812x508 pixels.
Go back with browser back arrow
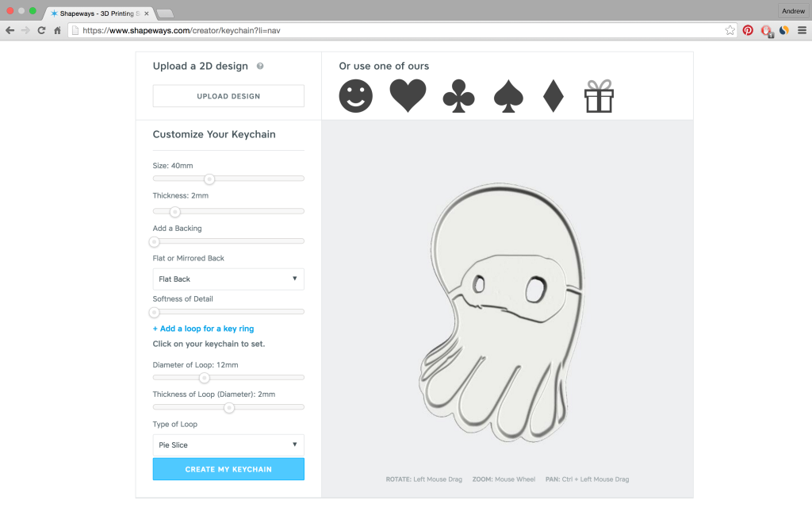(x=10, y=31)
